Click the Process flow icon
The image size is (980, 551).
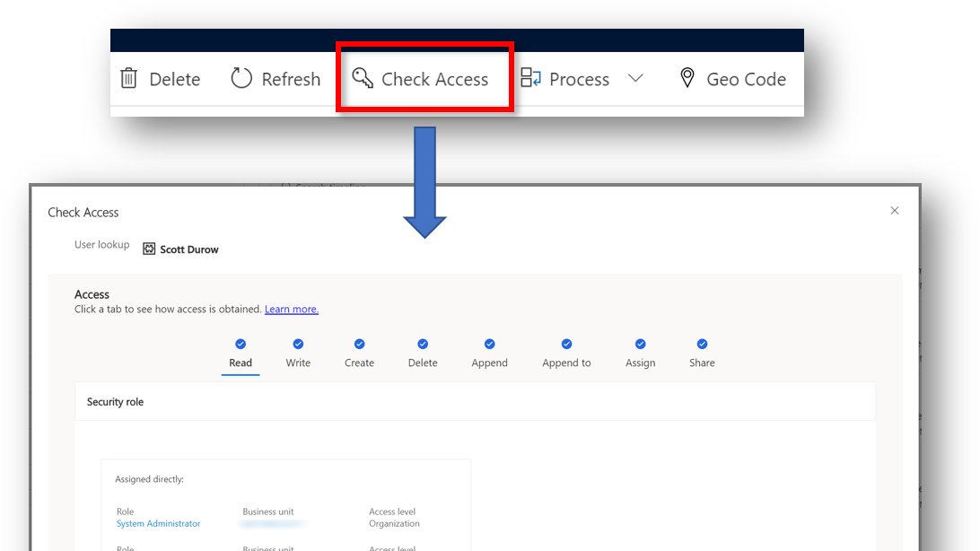pyautogui.click(x=530, y=78)
